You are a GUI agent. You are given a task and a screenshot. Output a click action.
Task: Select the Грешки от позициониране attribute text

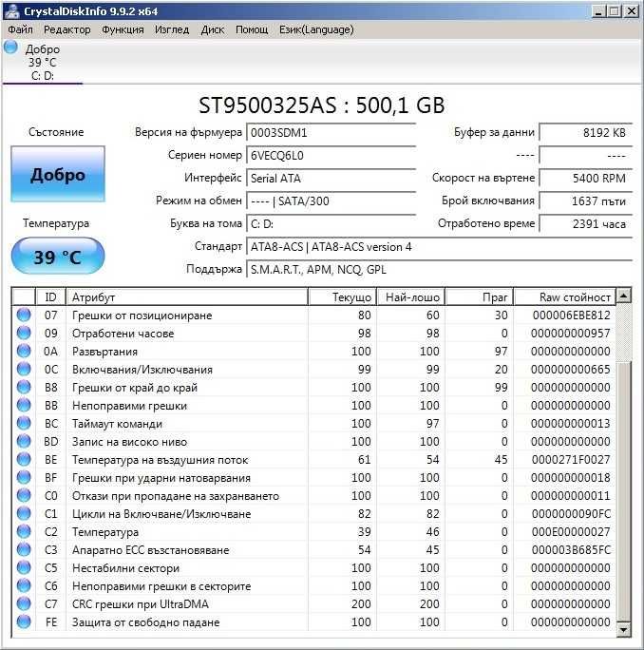tap(142, 315)
